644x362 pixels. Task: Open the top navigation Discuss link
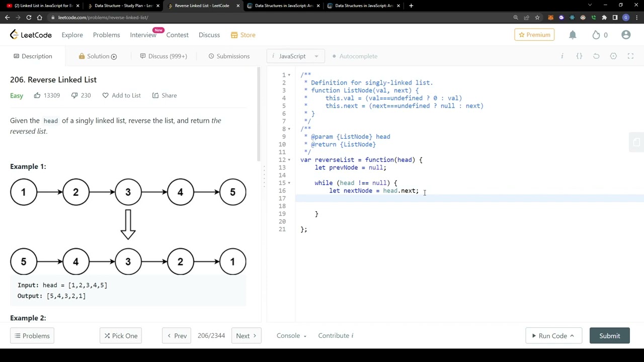[x=209, y=35]
